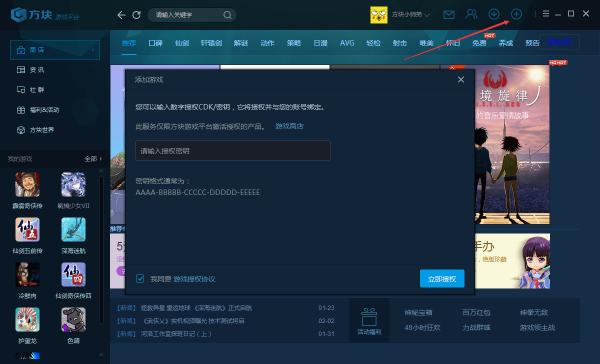Click the magnifier search icon

[227, 15]
